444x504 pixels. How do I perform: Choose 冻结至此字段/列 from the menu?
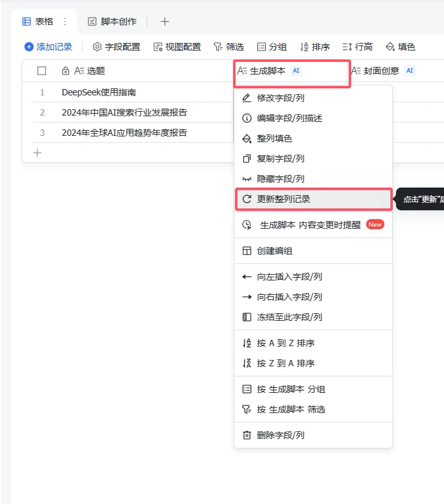click(x=313, y=317)
